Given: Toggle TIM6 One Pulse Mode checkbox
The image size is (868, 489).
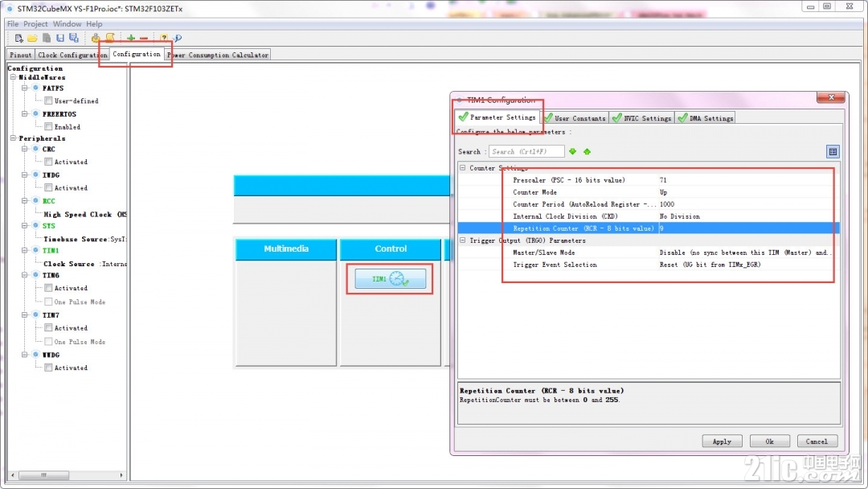Looking at the screenshot, I should [x=49, y=302].
